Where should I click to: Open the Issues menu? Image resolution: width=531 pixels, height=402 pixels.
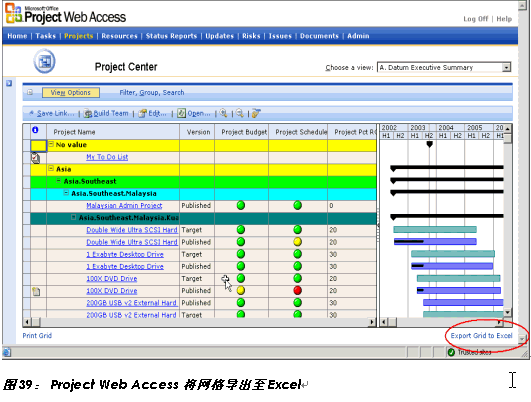tap(280, 36)
